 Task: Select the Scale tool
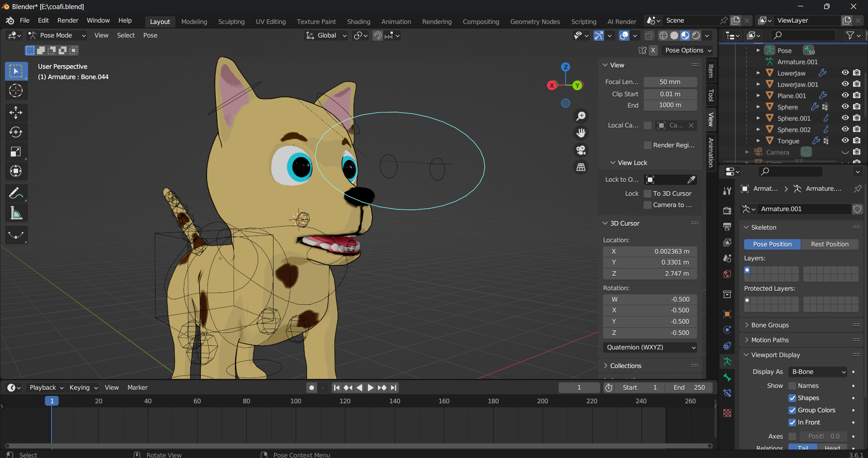[x=16, y=151]
